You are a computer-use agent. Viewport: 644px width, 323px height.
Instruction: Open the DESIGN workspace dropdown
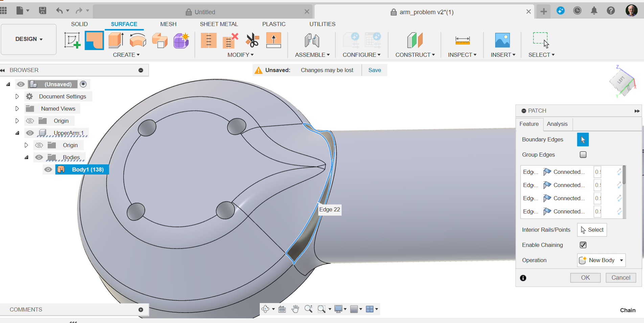pyautogui.click(x=29, y=39)
